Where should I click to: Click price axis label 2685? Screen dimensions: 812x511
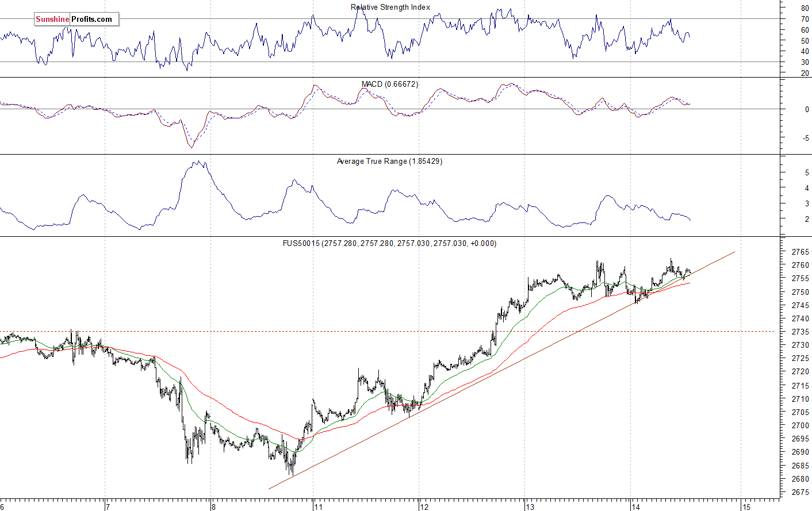(x=800, y=466)
